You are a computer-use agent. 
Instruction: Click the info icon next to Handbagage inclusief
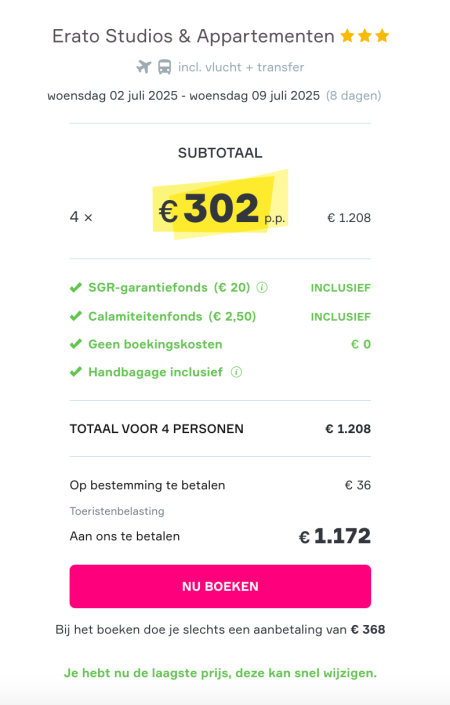click(x=236, y=372)
